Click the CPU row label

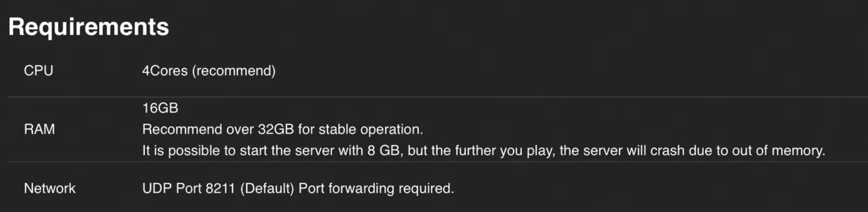(38, 71)
